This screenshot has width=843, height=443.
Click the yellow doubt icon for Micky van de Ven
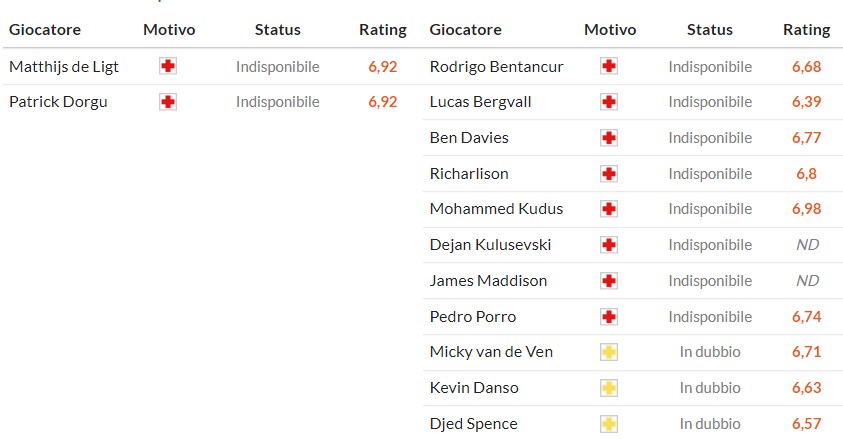tap(609, 352)
